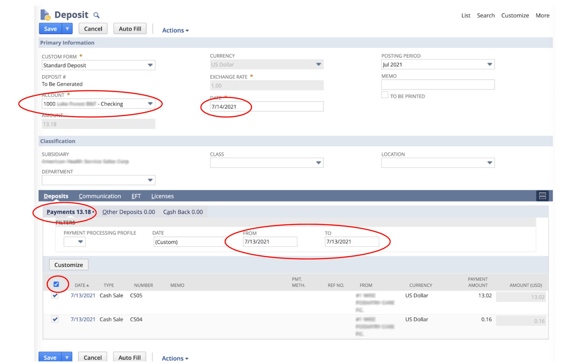This screenshot has height=364, width=588.
Task: Open the Actions menu
Action: click(x=175, y=30)
